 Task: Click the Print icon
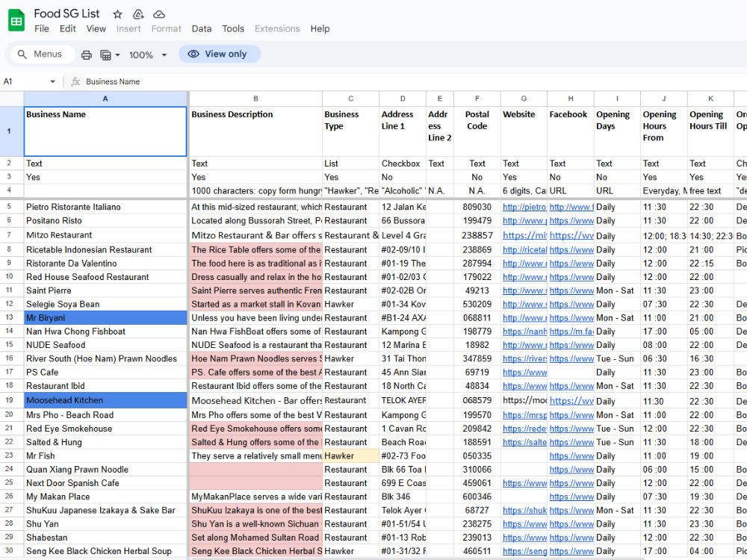(86, 55)
